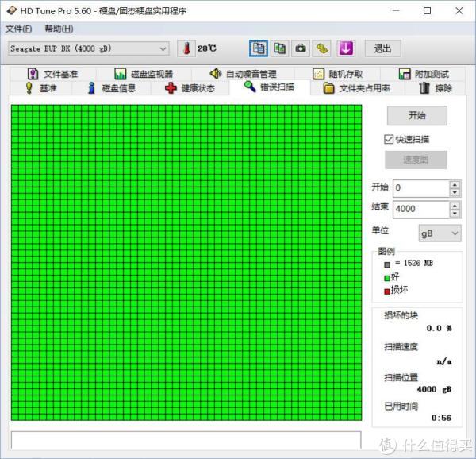Click the temperature thermometer icon
476x459 pixels.
click(186, 48)
